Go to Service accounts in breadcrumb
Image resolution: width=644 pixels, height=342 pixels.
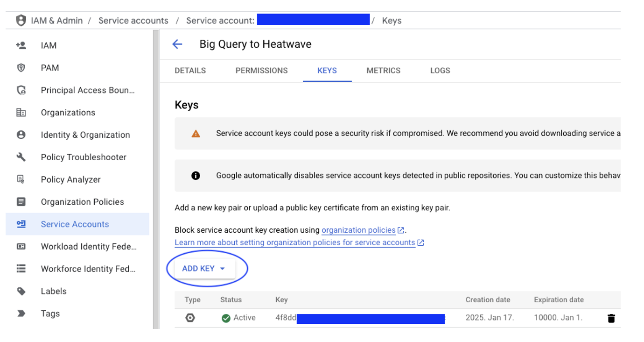133,21
